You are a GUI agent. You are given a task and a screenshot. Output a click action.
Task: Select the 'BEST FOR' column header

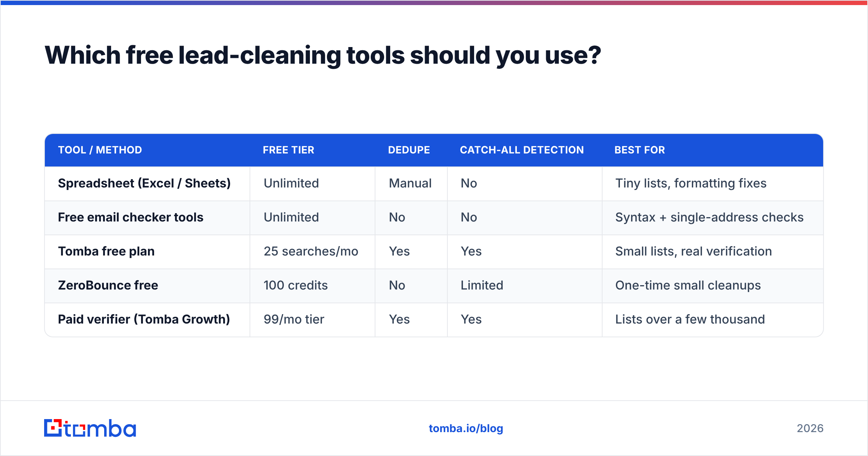pos(640,150)
